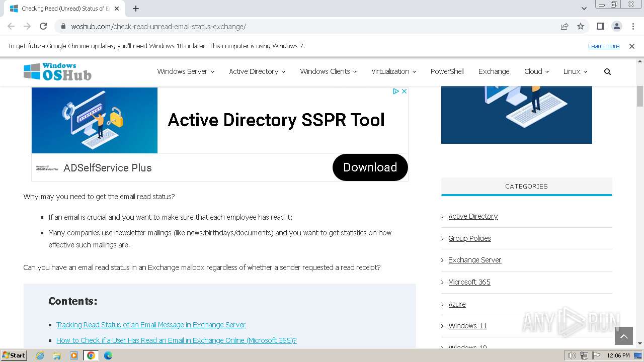The image size is (644, 362).
Task: Reload the current page
Action: 43,26
